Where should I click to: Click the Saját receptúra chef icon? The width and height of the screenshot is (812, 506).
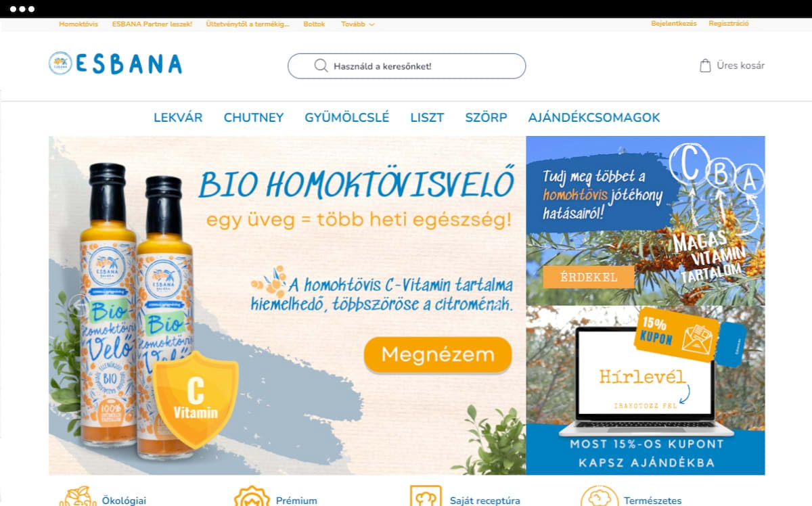point(426,497)
